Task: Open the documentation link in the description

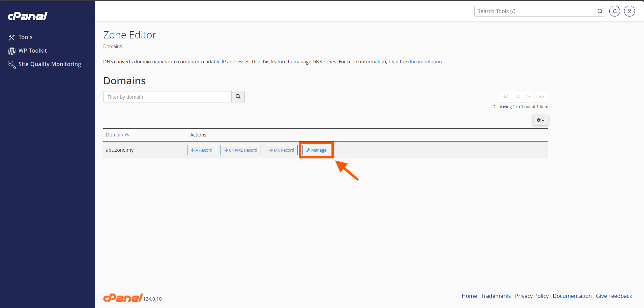Action: pyautogui.click(x=425, y=62)
